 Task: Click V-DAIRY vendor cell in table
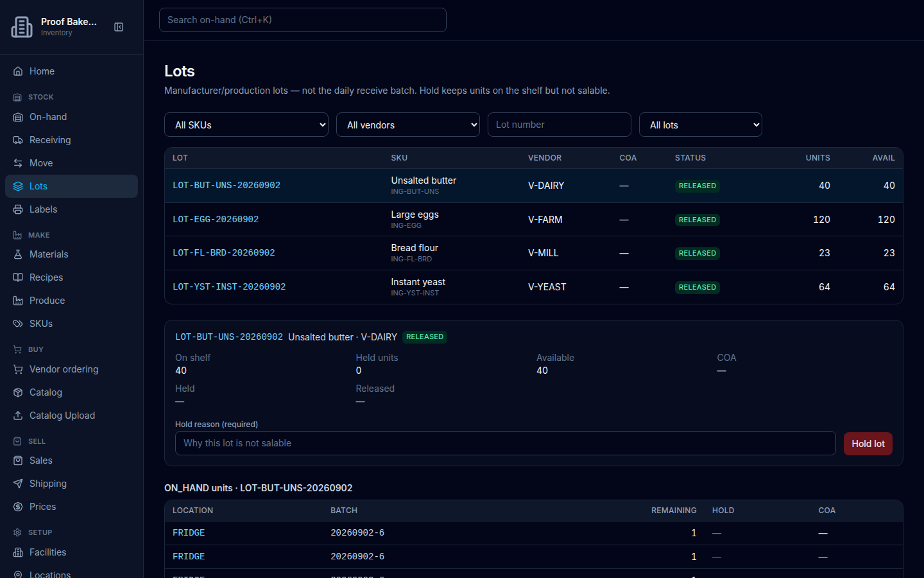(546, 186)
